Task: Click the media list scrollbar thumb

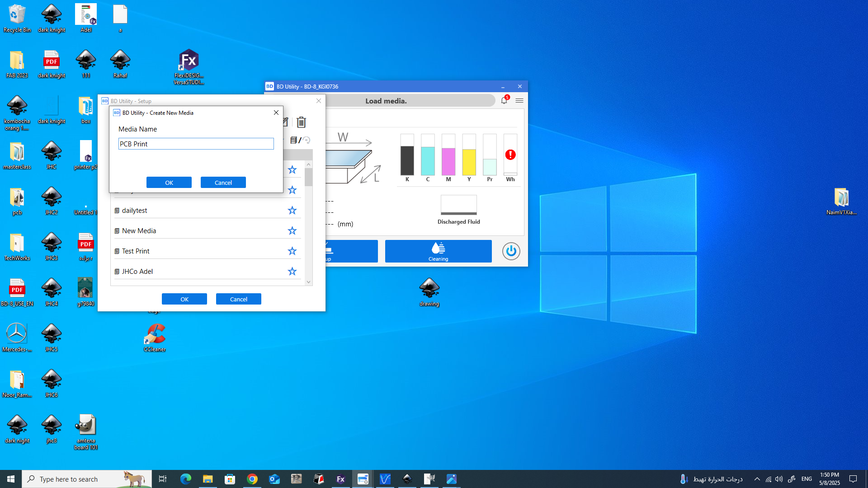Action: coord(308,177)
